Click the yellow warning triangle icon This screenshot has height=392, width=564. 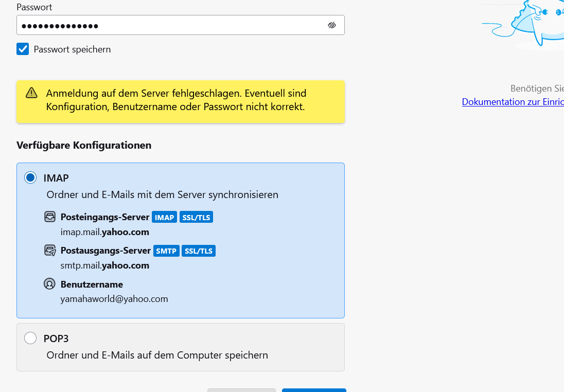click(32, 93)
